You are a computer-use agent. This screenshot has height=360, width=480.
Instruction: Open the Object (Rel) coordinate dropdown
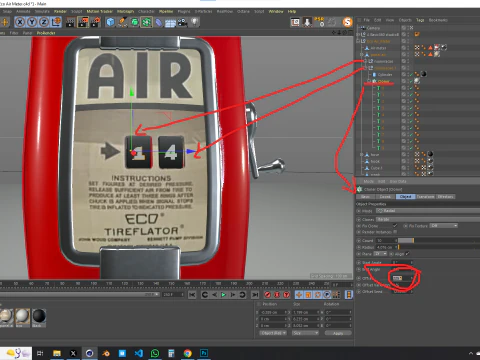pyautogui.click(x=273, y=333)
